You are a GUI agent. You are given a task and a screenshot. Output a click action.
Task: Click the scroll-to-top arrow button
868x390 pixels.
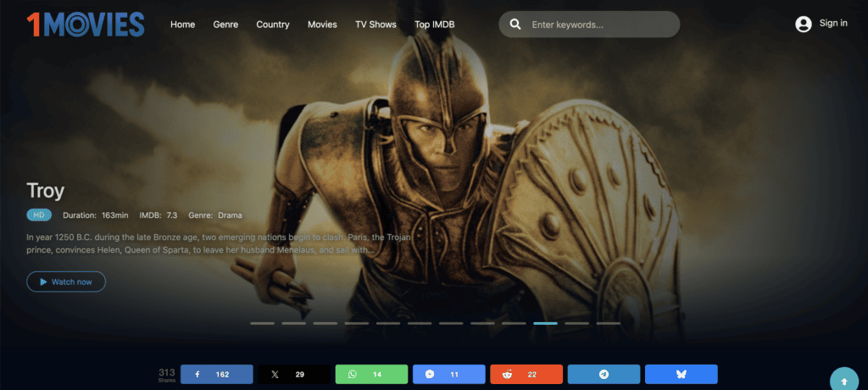pos(844,381)
